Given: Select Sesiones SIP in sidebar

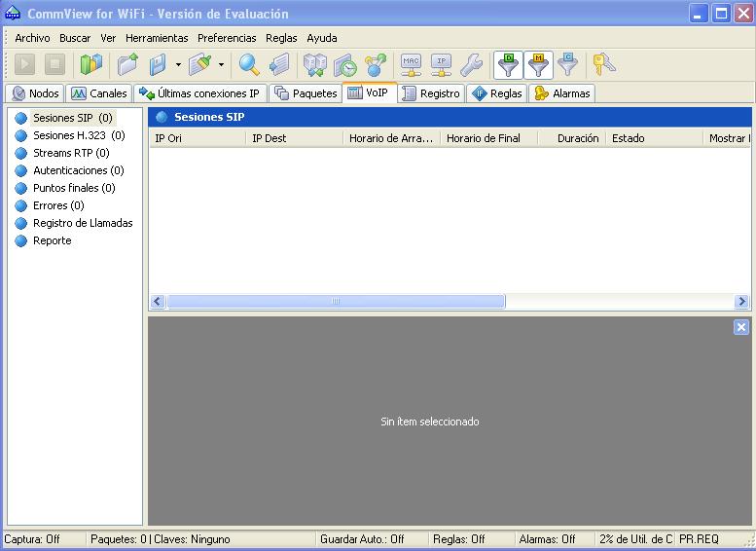Looking at the screenshot, I should [x=72, y=118].
